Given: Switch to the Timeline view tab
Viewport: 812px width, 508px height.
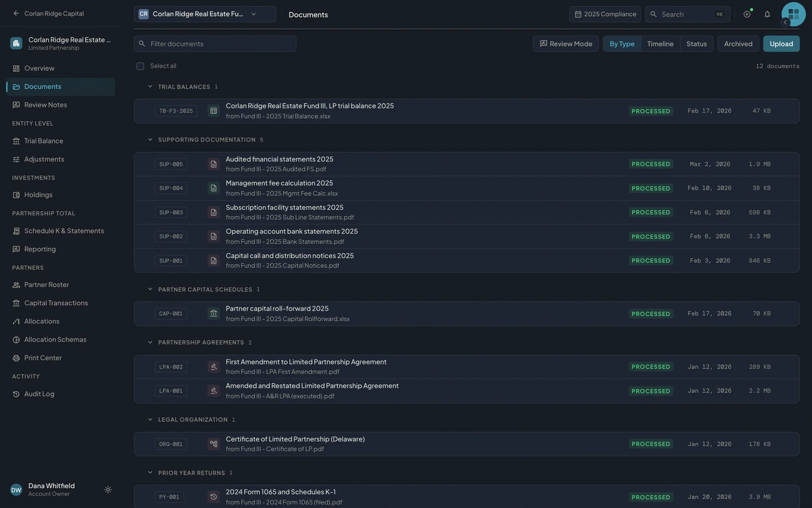Looking at the screenshot, I should pos(660,44).
